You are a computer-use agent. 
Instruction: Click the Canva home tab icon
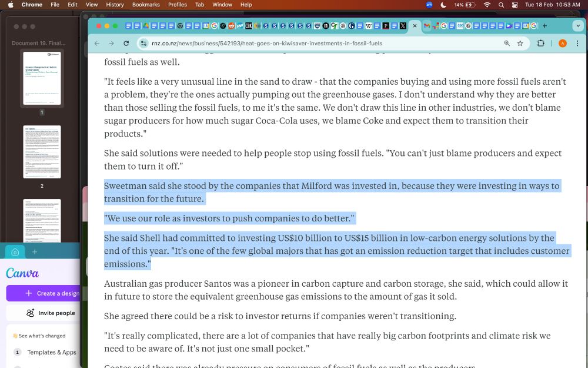pyautogui.click(x=15, y=252)
